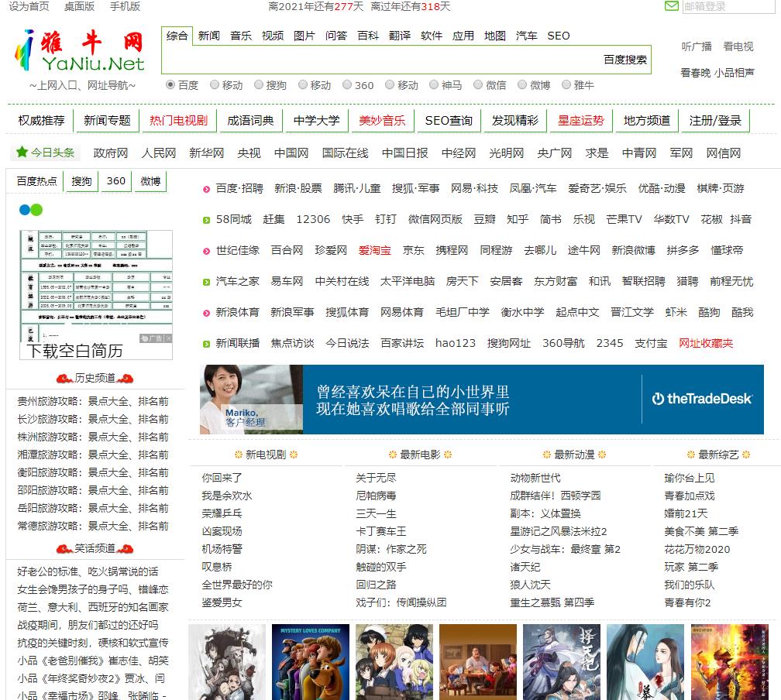Viewport: 781px width, 700px height.
Task: Click the 设为首页 link
Action: point(29,6)
